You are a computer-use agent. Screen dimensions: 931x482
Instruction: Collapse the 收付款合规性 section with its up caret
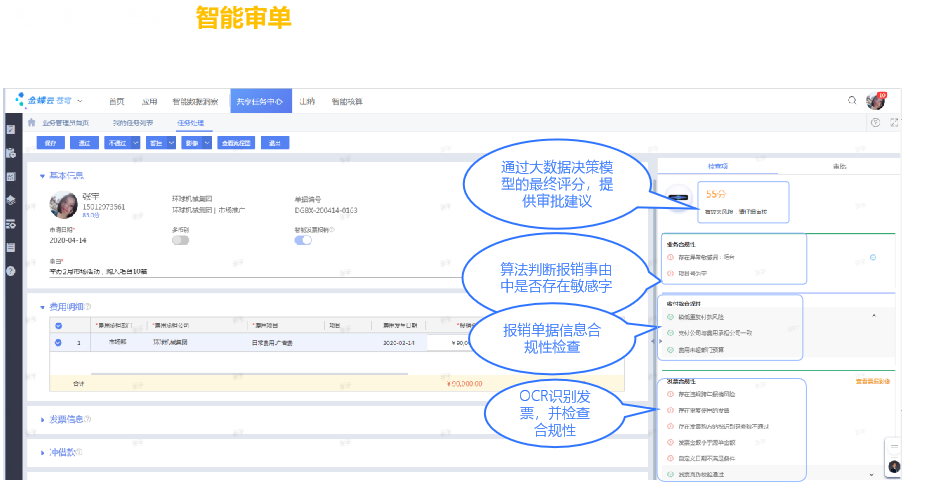873,316
